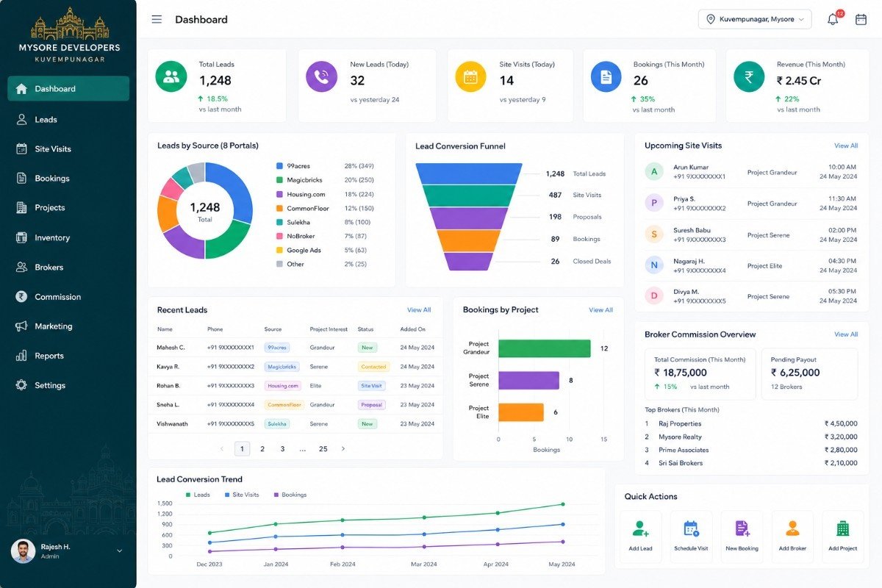The width and height of the screenshot is (882, 588).
Task: Click the New Leads phone icon
Action: pyautogui.click(x=321, y=76)
